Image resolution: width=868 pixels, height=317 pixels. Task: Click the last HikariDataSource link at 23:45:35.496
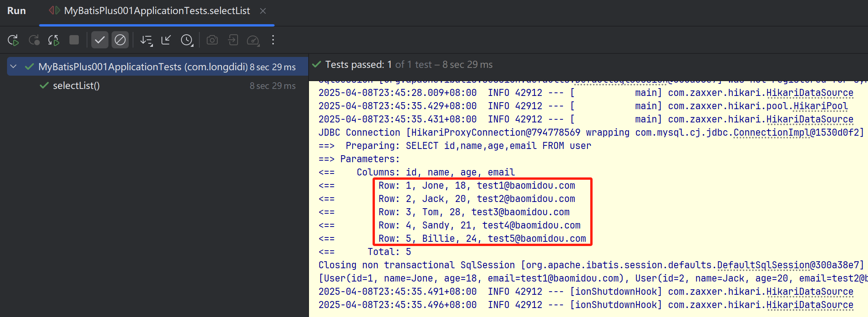click(809, 305)
